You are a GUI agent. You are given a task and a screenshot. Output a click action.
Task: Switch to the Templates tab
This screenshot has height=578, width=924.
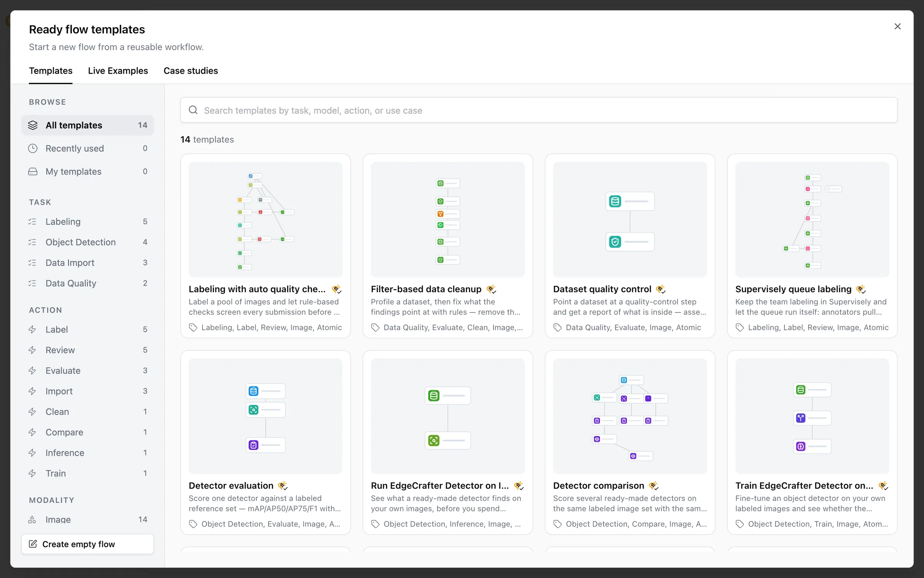point(51,71)
